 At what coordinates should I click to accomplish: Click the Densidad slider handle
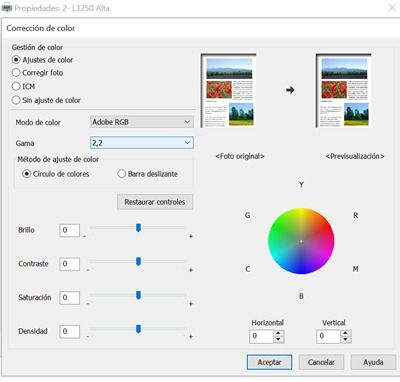point(138,329)
